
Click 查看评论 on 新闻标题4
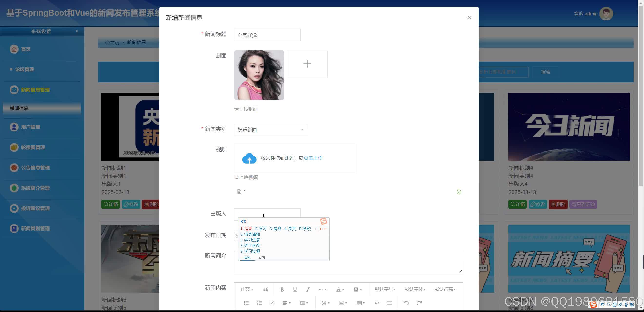[583, 204]
